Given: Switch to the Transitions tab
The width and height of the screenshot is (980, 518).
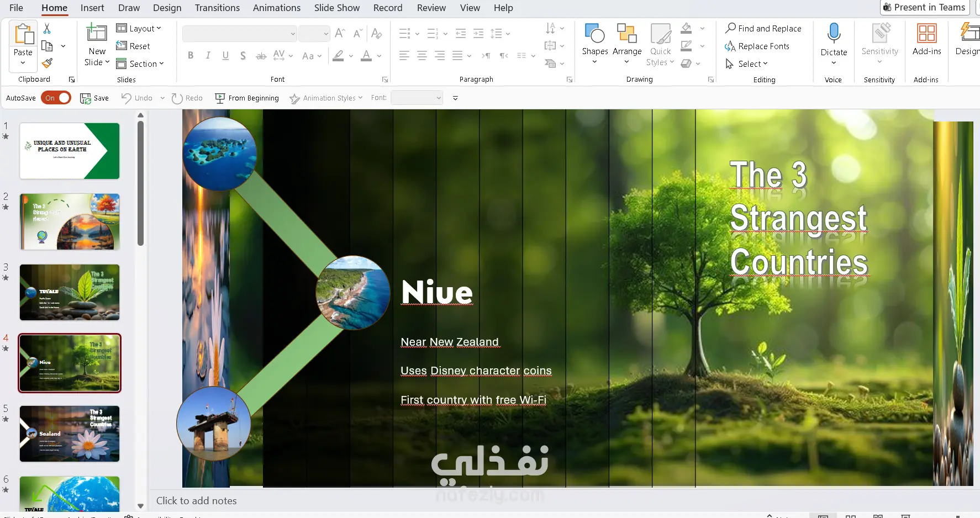Looking at the screenshot, I should coord(217,8).
